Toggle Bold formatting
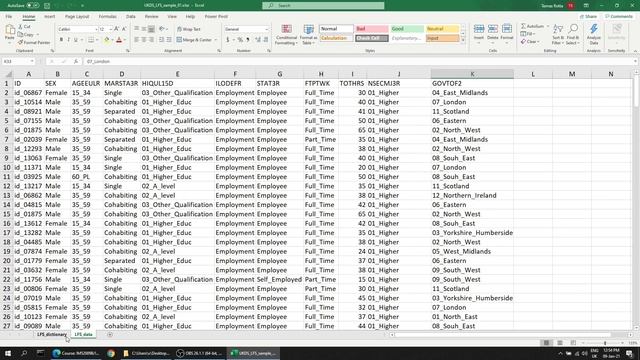Screen dimensions: 640x360 pyautogui.click(x=61, y=40)
